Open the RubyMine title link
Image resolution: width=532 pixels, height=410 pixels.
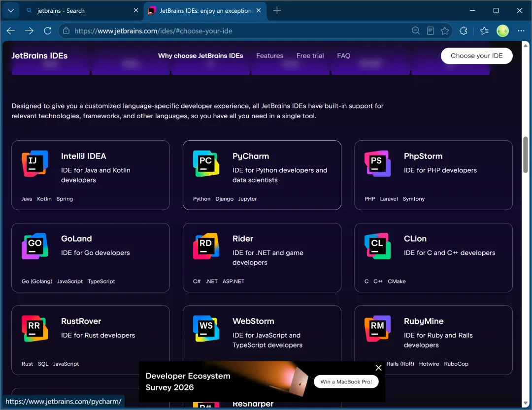click(x=424, y=321)
